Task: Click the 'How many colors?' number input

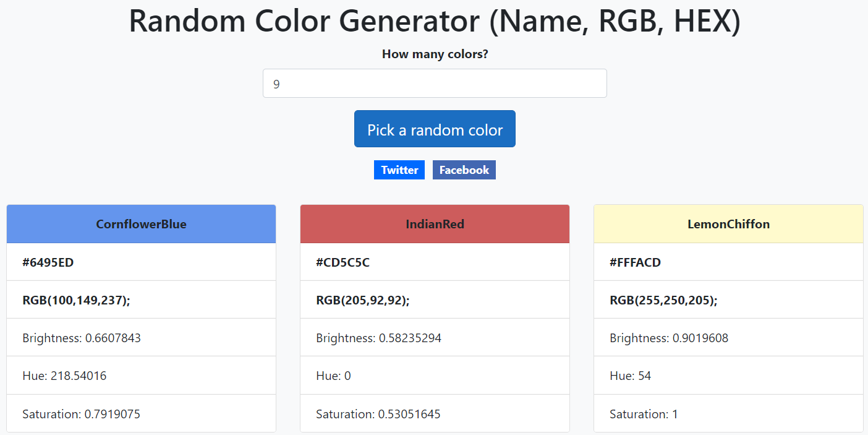Action: [x=435, y=83]
